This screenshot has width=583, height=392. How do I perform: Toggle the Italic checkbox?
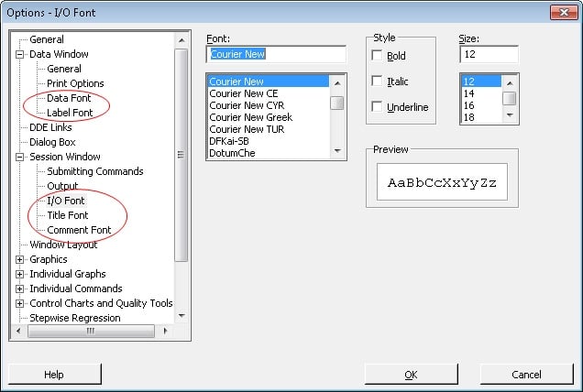click(377, 82)
